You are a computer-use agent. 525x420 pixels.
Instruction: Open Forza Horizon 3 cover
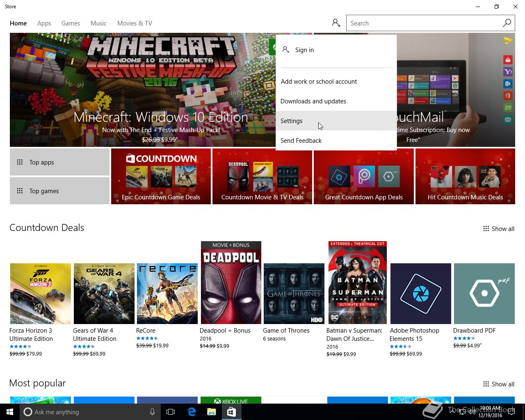click(41, 294)
